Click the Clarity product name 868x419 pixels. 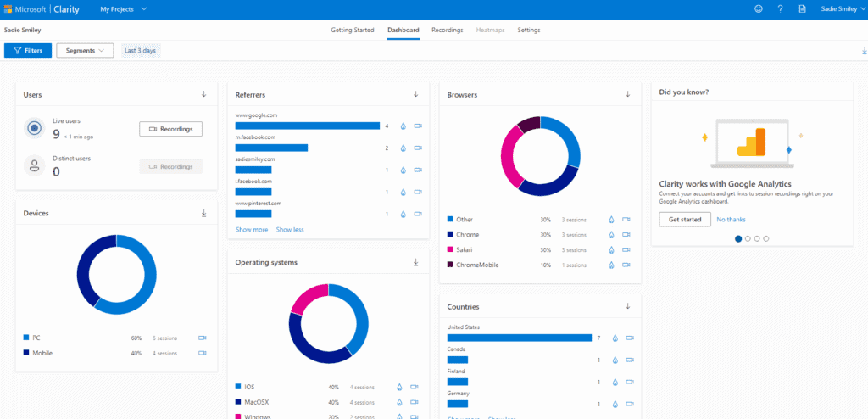click(x=66, y=9)
